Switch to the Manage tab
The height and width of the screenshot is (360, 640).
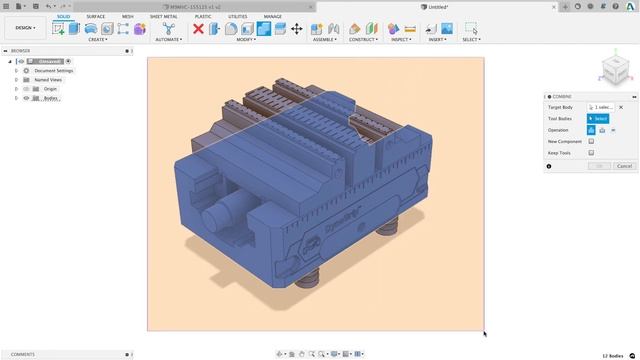pyautogui.click(x=273, y=16)
